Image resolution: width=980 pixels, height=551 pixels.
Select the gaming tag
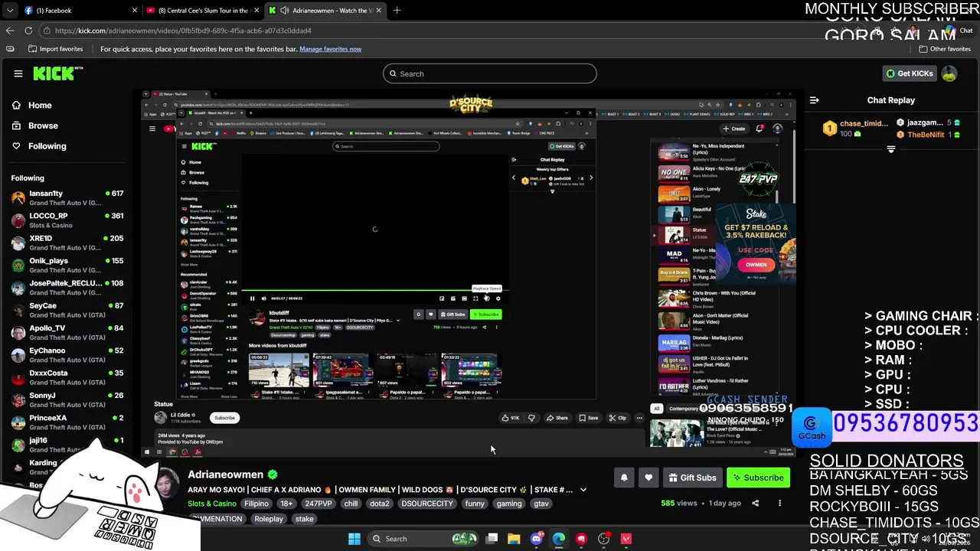[x=509, y=504]
